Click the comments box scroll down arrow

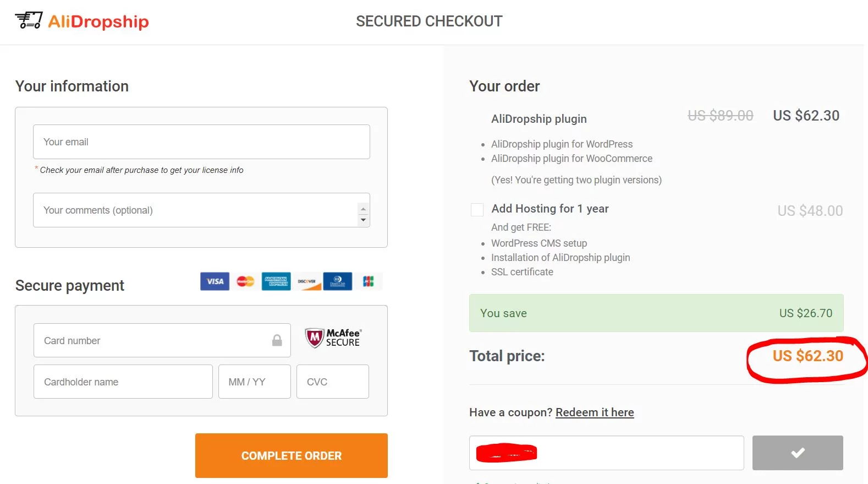[363, 220]
